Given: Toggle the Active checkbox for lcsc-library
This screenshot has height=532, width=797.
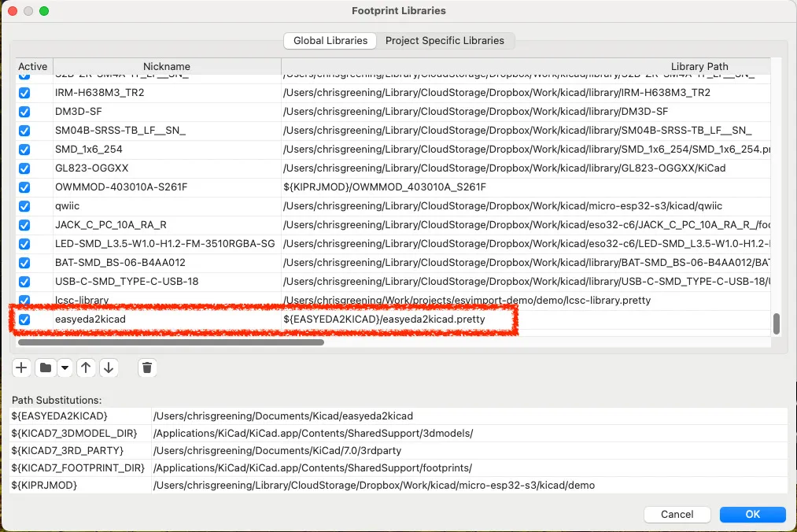Looking at the screenshot, I should 24,300.
